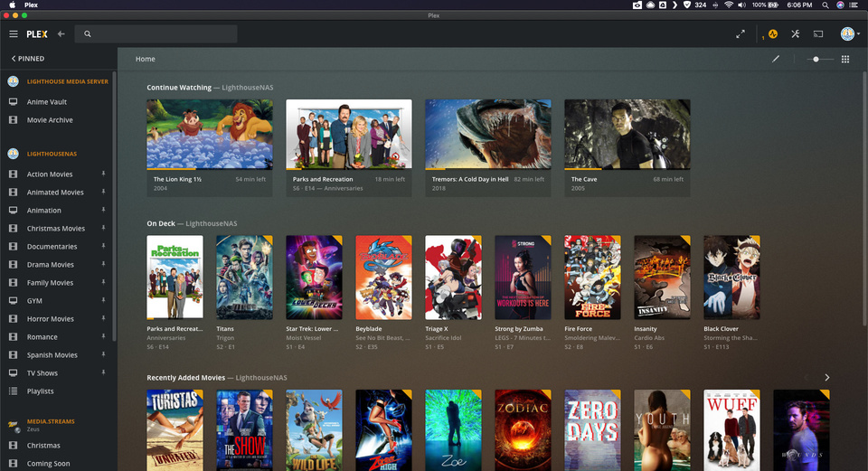Open Family Movies library

click(50, 283)
